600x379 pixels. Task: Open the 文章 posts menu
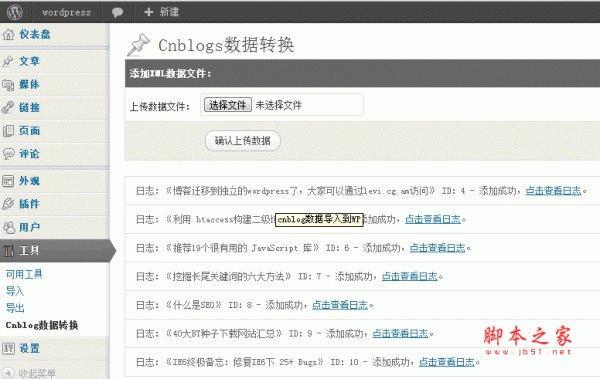29,61
